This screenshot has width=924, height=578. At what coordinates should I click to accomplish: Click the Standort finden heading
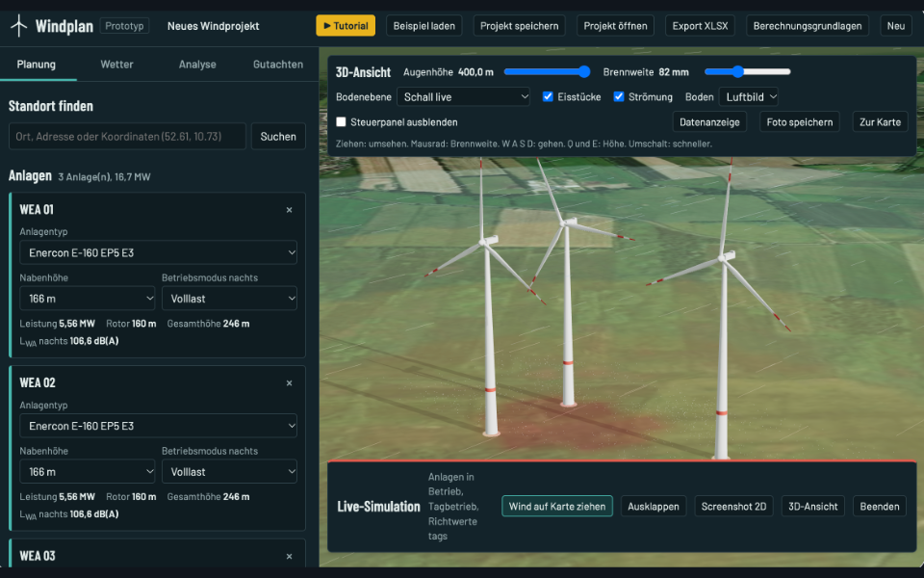(51, 106)
